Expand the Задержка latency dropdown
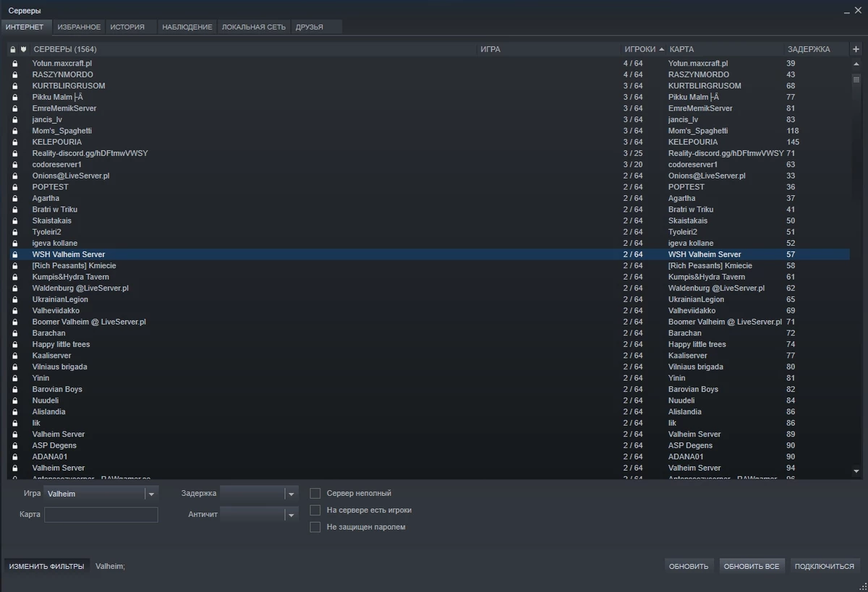 point(259,494)
